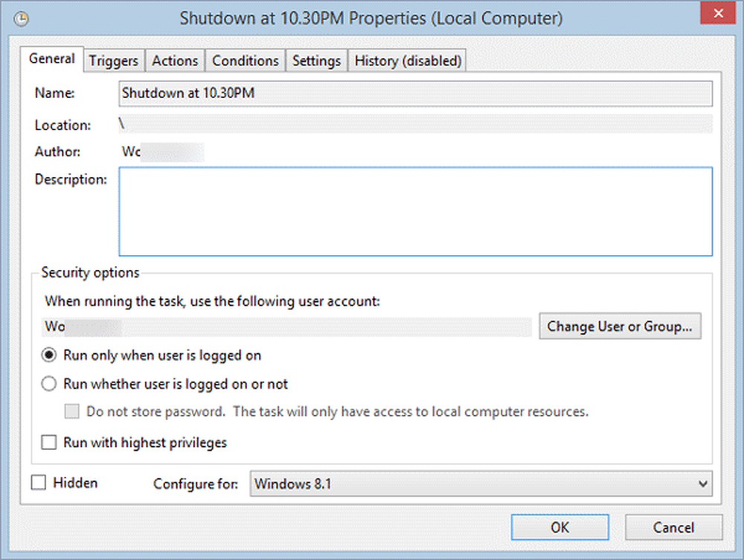The image size is (744, 560).
Task: Click inside the Description text box
Action: click(415, 211)
